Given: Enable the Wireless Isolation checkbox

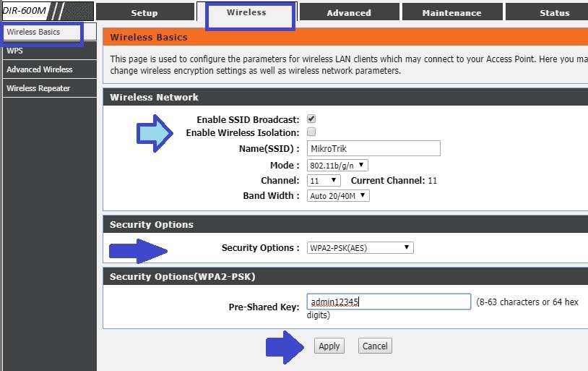Looking at the screenshot, I should 311,132.
